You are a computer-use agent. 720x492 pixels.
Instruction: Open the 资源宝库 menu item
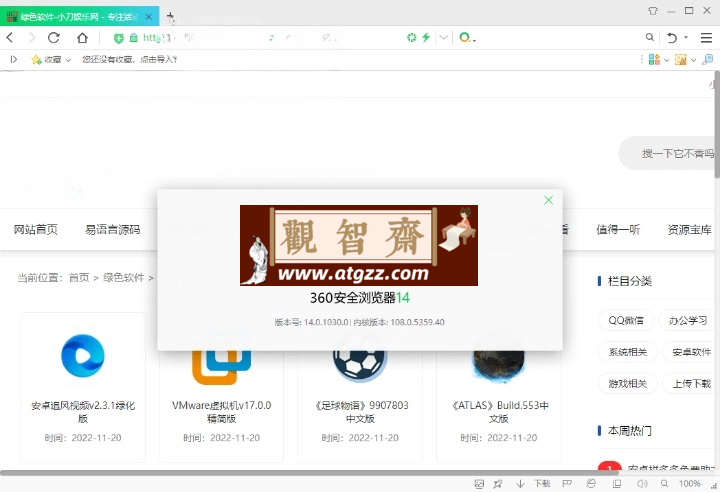point(689,229)
